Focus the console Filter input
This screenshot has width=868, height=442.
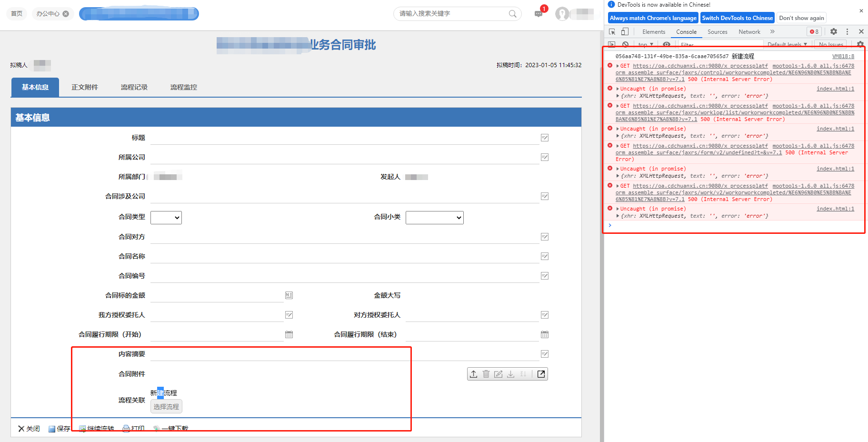[720, 44]
